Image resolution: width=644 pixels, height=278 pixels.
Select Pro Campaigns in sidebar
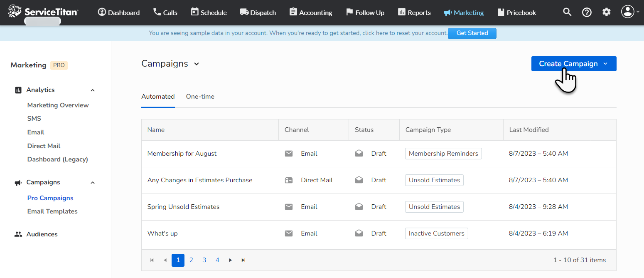(50, 198)
